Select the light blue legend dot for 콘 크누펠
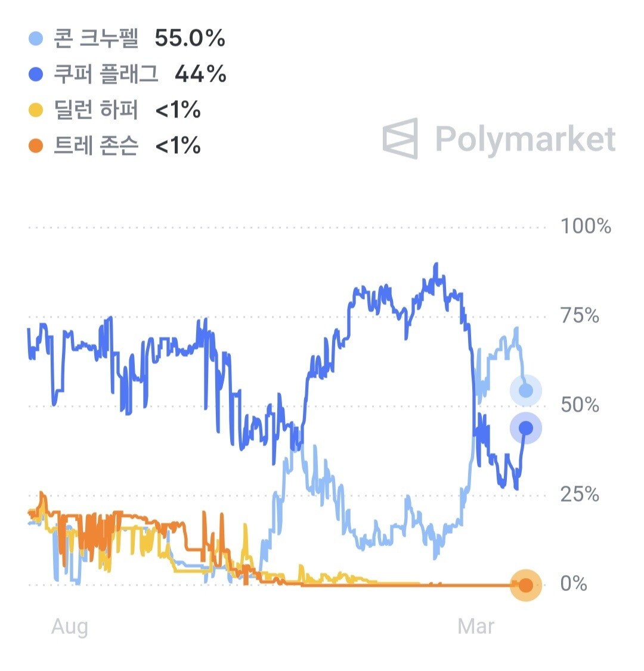This screenshot has height=671, width=644. (36, 39)
